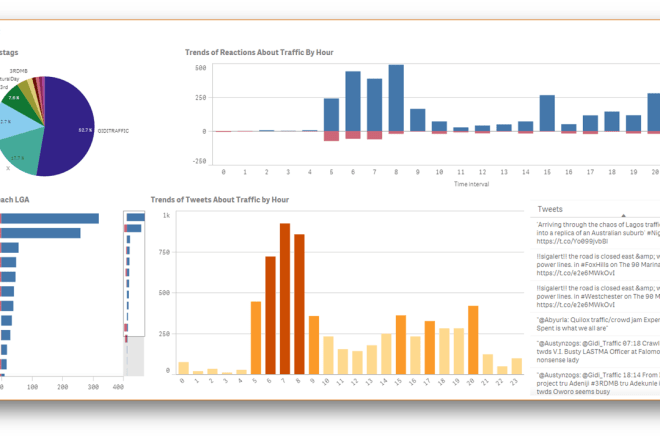Click 'Trends of Reactions About Traffic By Hour' title
This screenshot has width=660, height=440.
coord(259,53)
